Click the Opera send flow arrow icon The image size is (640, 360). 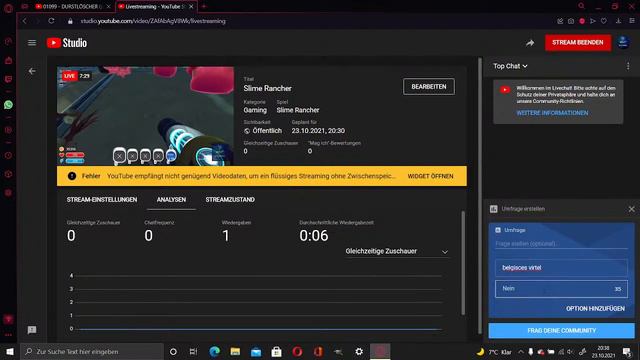click(x=593, y=21)
